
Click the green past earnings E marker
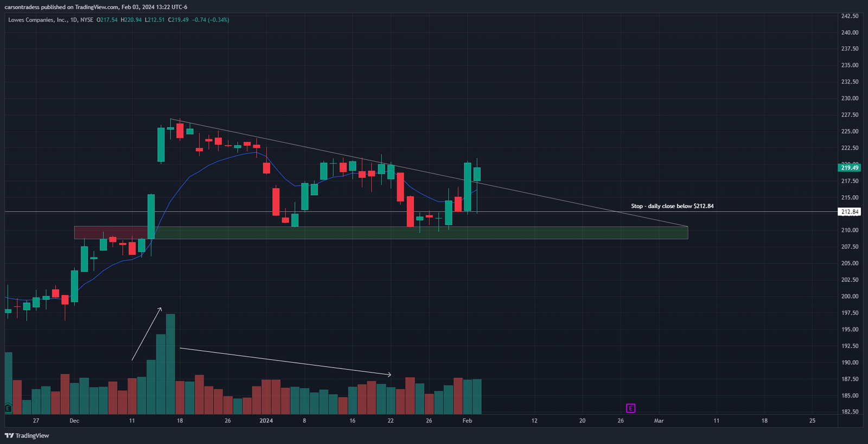pyautogui.click(x=8, y=408)
